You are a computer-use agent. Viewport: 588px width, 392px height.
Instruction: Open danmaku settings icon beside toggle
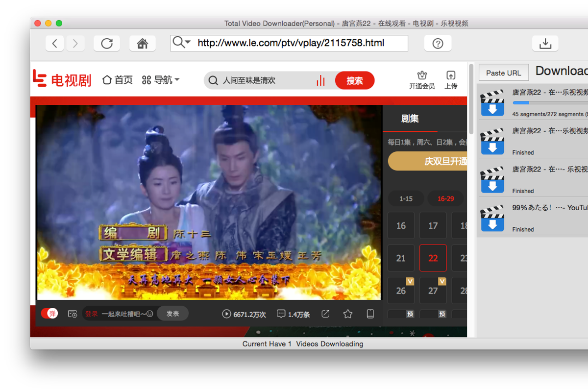pos(73,314)
